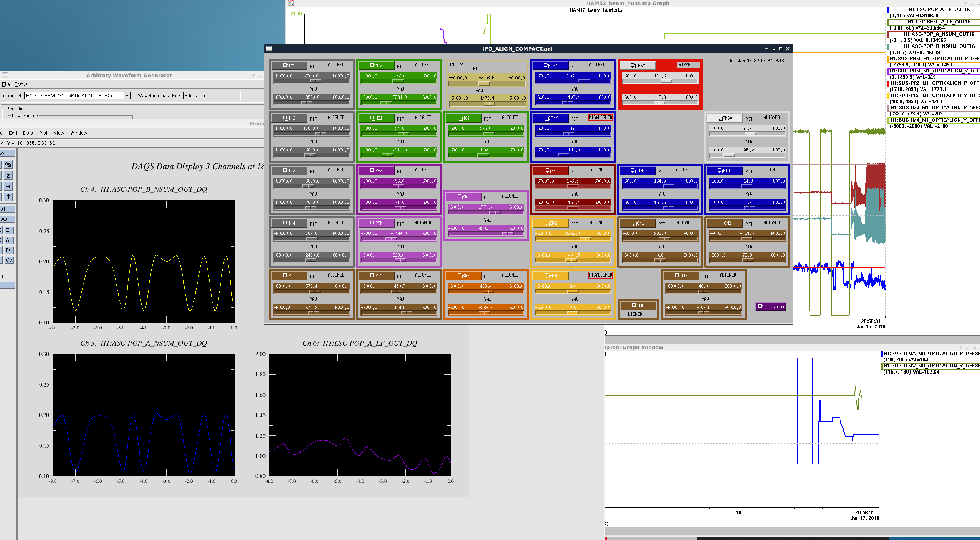Open View menu in Grace window
The height and width of the screenshot is (540, 980).
click(59, 133)
